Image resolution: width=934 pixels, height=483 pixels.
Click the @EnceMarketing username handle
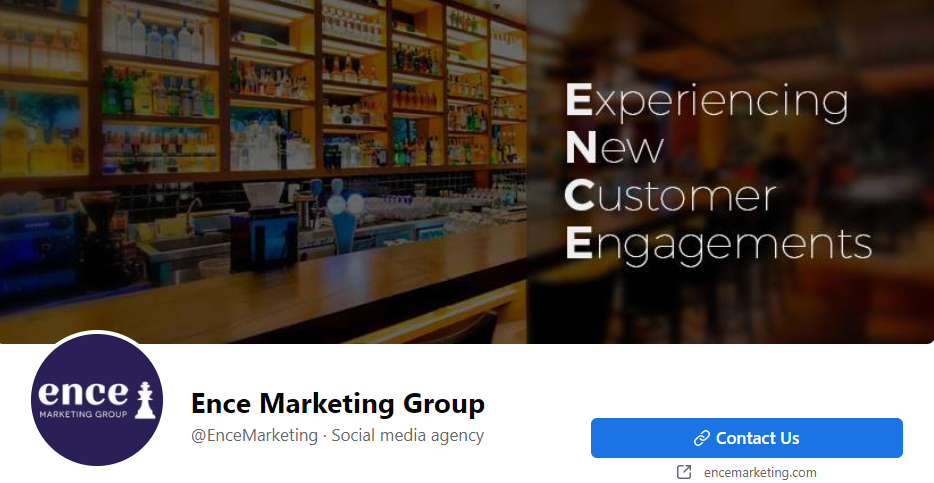tap(254, 435)
